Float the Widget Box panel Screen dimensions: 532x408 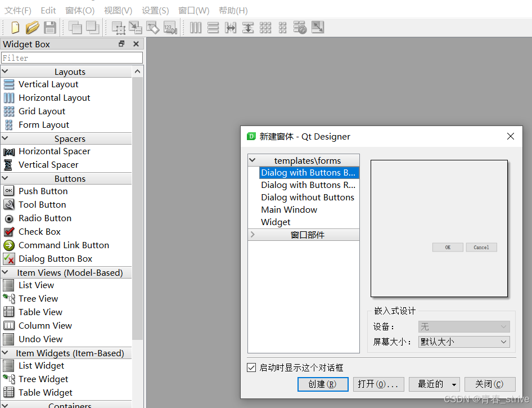click(121, 44)
